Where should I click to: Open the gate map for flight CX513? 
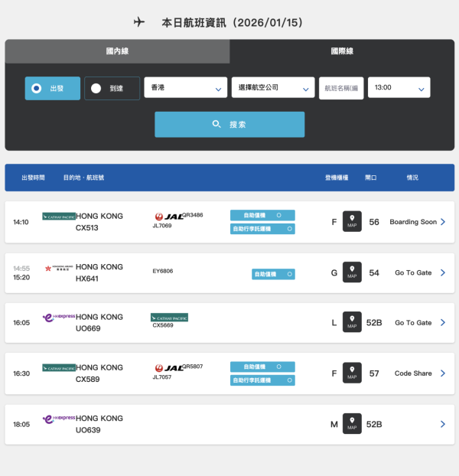coord(352,222)
